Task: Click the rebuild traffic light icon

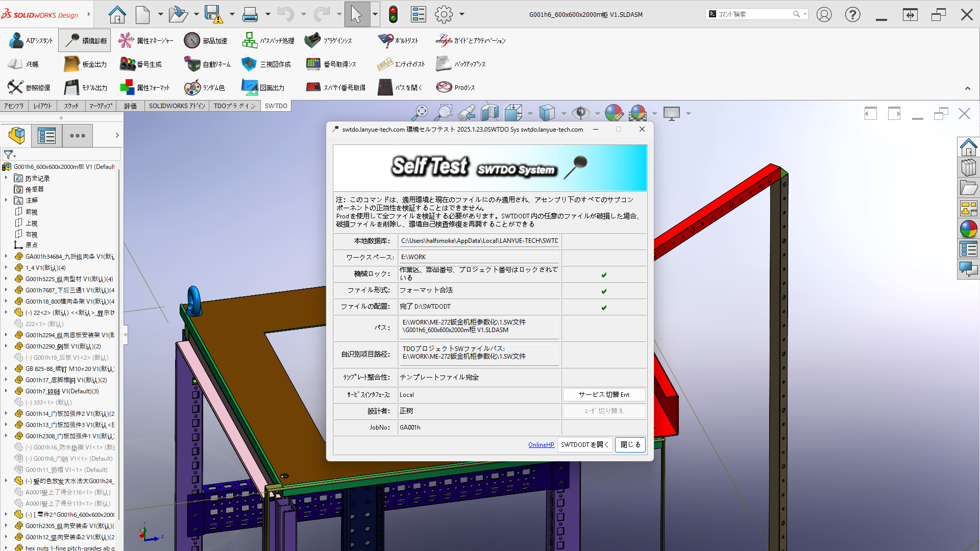Action: coord(393,14)
